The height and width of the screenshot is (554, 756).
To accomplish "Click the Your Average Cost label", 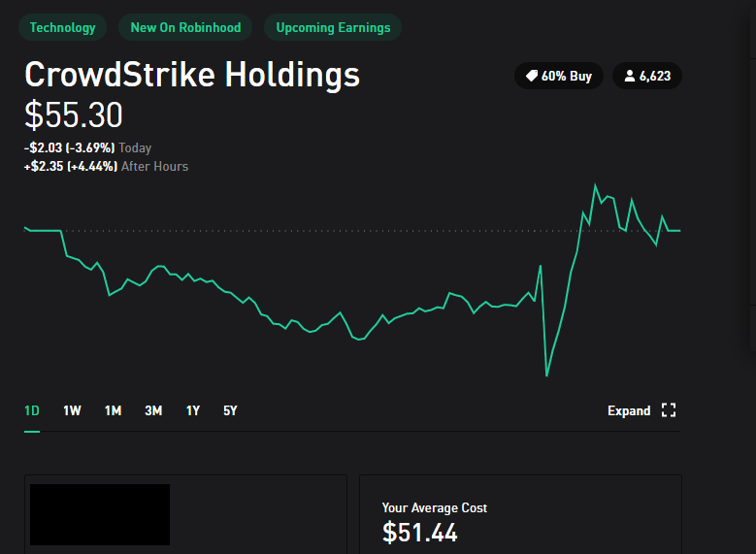I will click(x=435, y=507).
